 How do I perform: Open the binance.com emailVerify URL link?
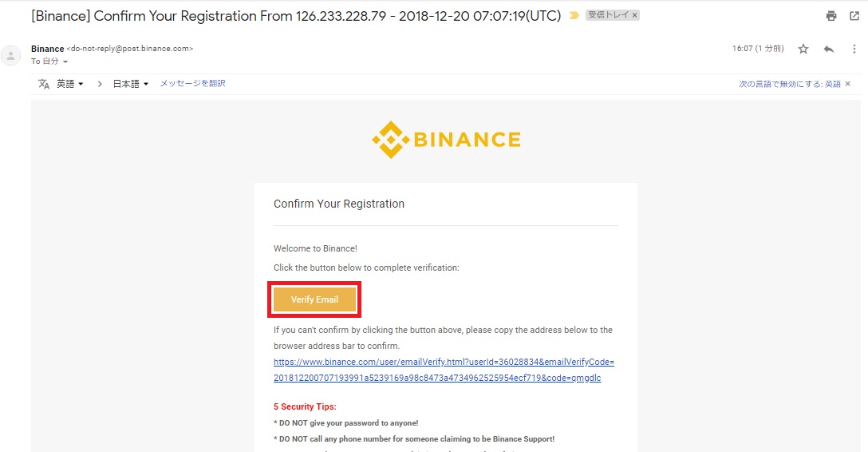pos(444,370)
